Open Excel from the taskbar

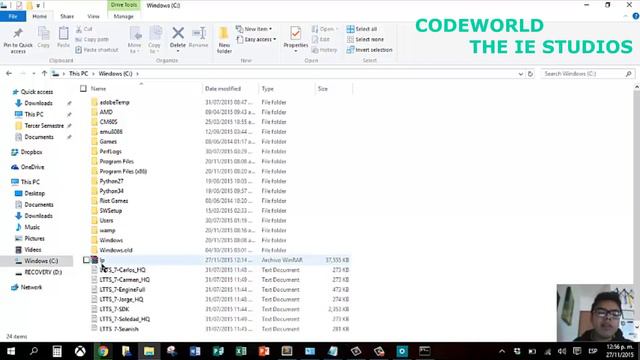click(x=241, y=351)
